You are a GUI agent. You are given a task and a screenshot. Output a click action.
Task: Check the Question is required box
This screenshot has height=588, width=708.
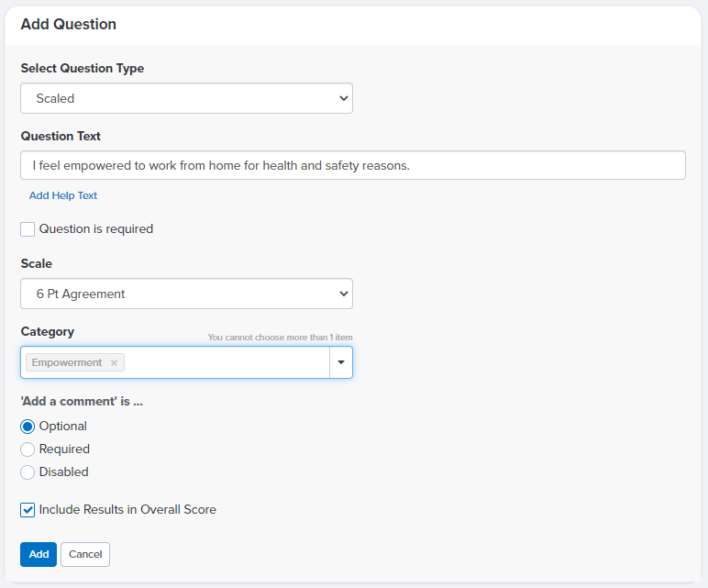coord(28,229)
